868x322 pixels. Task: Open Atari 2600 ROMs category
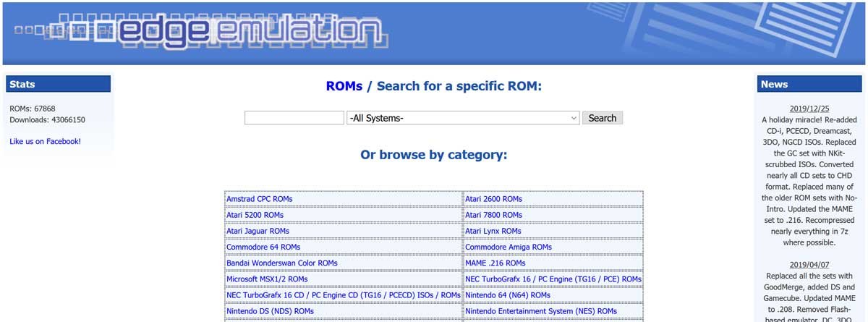pos(493,199)
